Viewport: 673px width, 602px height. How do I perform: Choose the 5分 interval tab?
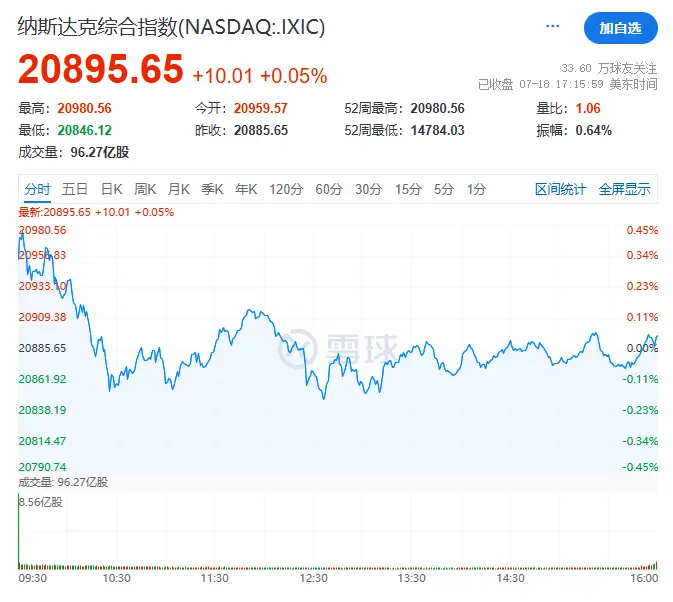coord(444,189)
